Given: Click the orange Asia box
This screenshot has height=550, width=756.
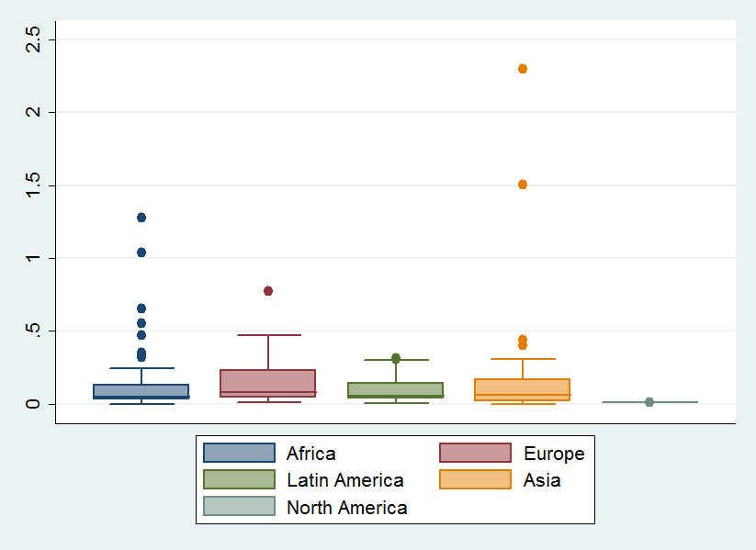Looking at the screenshot, I should click(523, 389).
